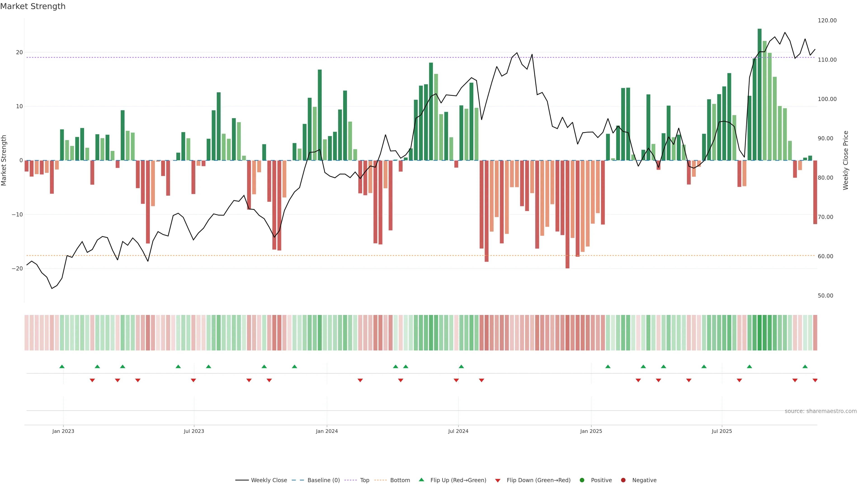The height and width of the screenshot is (488, 868).
Task: Click the 120.00 right axis tick label
Action: click(827, 21)
